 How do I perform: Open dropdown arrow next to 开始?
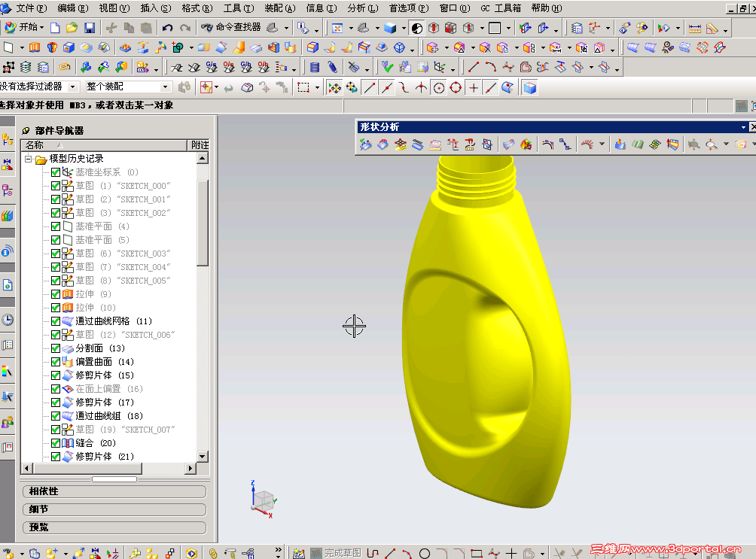42,28
